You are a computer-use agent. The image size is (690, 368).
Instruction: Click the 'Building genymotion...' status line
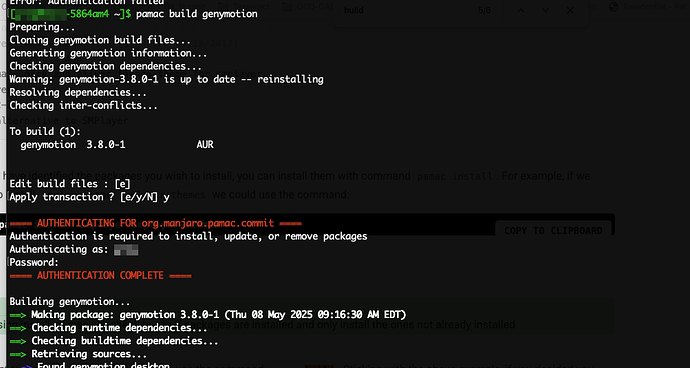(70, 302)
